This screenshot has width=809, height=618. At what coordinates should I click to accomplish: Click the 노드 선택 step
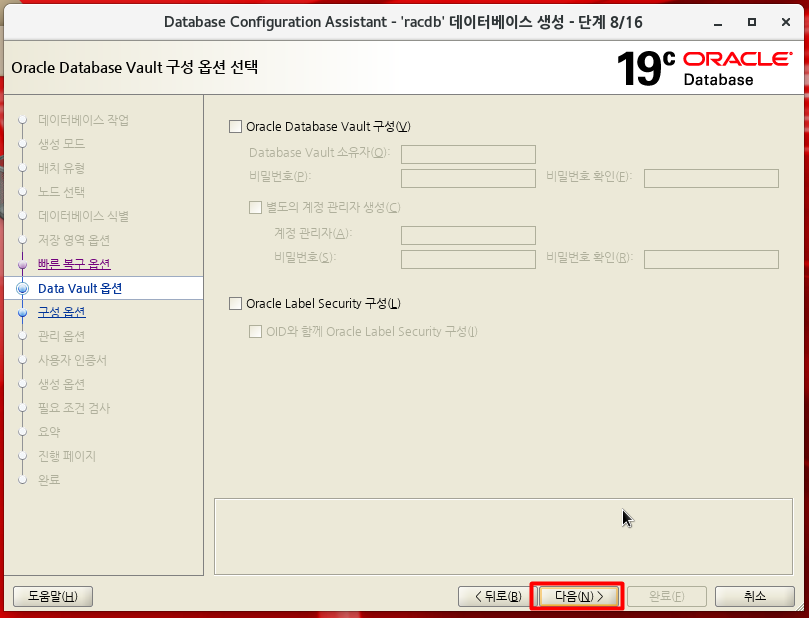pyautogui.click(x=61, y=191)
